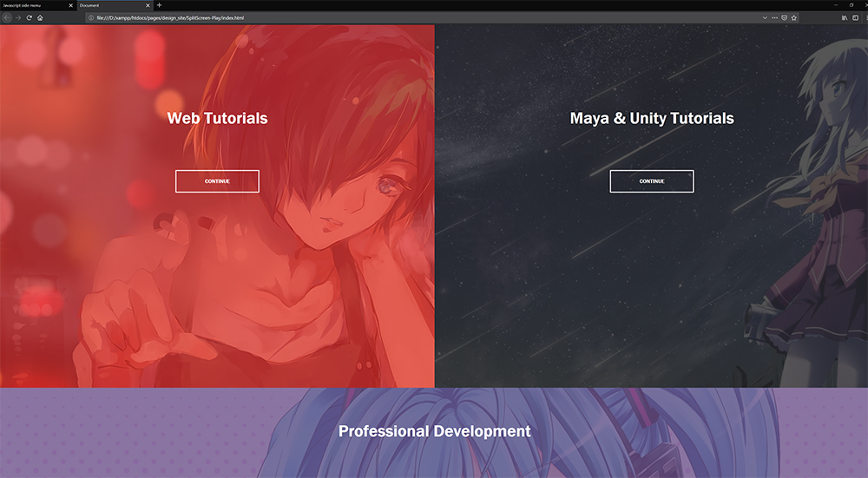
Task: Close the Javascript side menu tab
Action: pos(70,5)
